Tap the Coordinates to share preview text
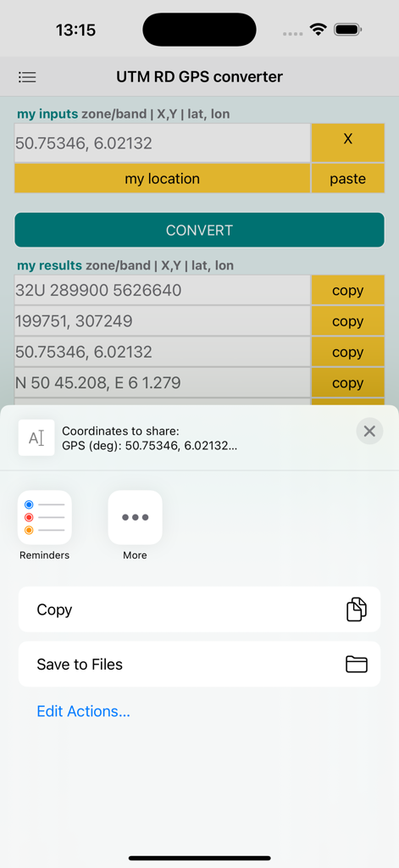 [149, 438]
